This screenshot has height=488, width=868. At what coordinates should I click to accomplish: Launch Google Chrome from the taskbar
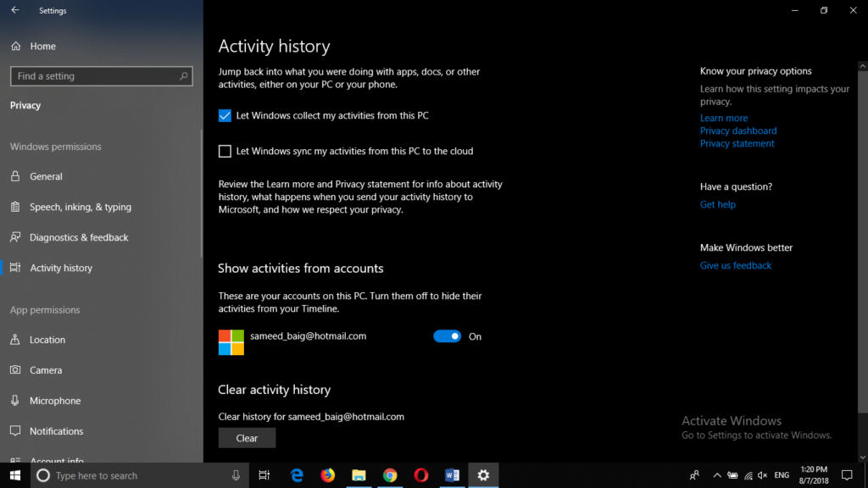(x=390, y=475)
